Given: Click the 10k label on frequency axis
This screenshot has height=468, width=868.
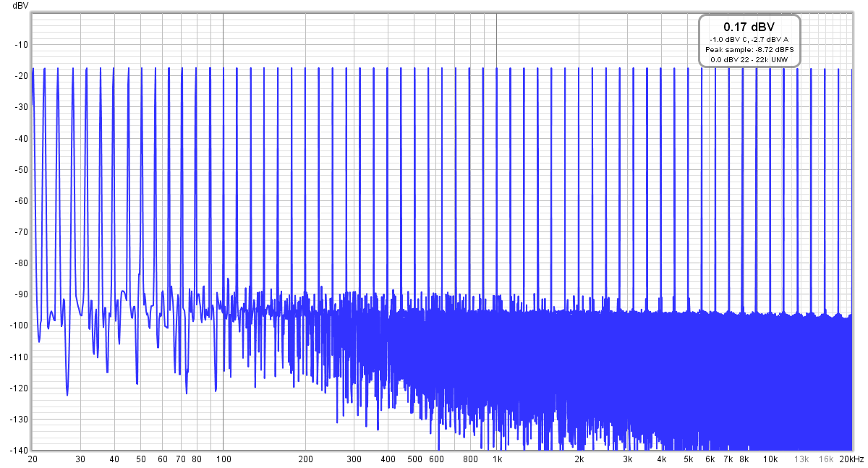Looking at the screenshot, I should [x=770, y=459].
